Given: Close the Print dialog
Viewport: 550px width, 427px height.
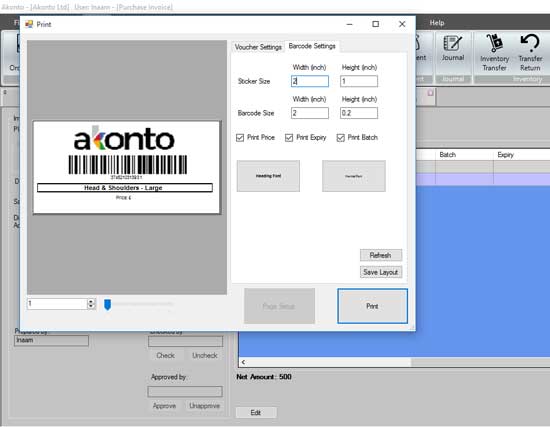Looking at the screenshot, I should [x=402, y=24].
